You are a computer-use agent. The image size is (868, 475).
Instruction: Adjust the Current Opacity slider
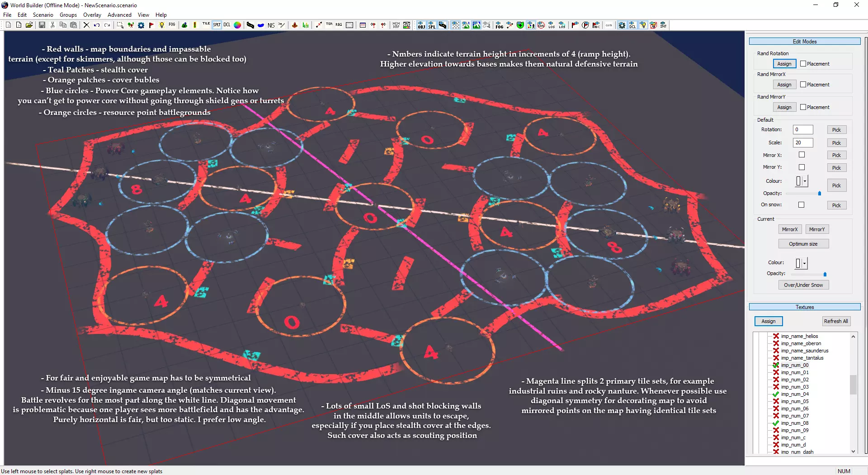(x=825, y=274)
